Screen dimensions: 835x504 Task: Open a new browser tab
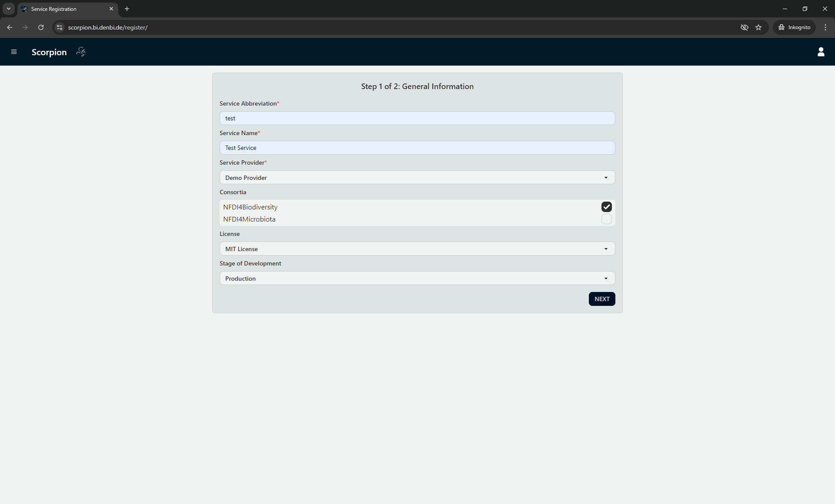pyautogui.click(x=127, y=9)
